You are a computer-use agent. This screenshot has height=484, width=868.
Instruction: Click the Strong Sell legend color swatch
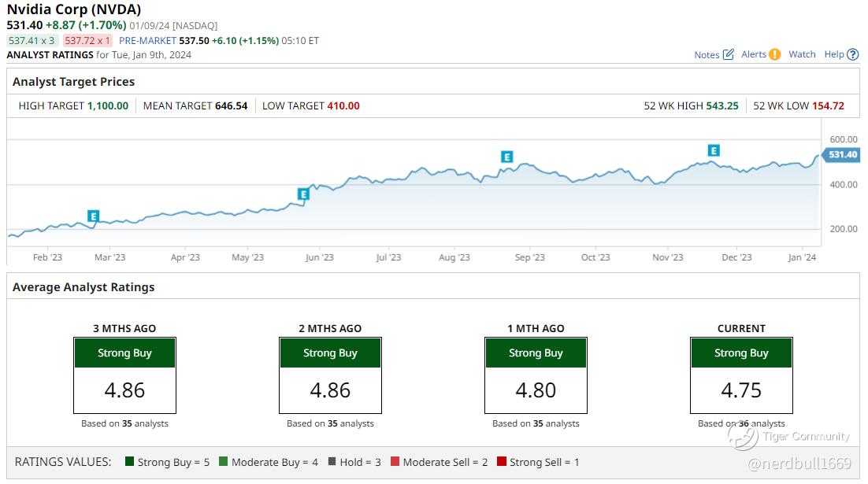502,461
